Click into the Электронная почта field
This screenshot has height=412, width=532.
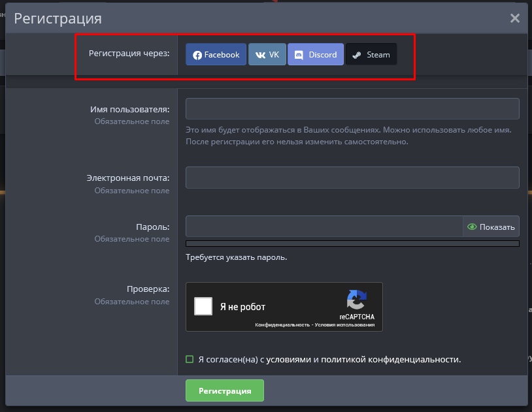click(x=352, y=178)
